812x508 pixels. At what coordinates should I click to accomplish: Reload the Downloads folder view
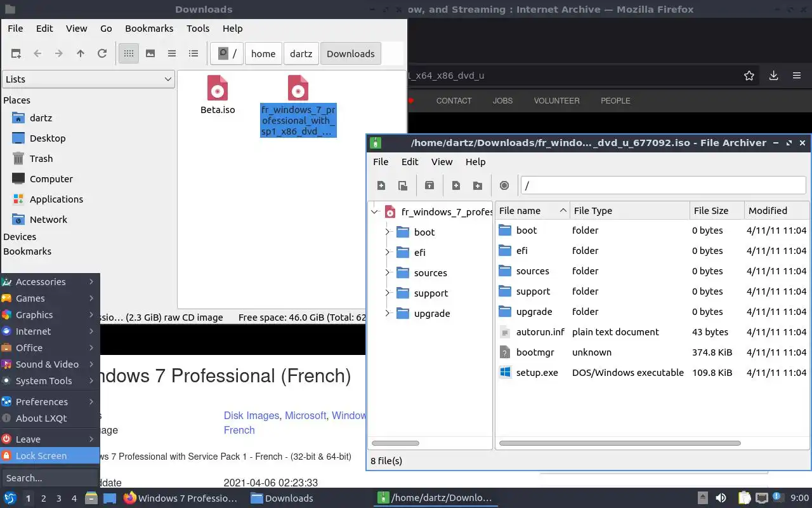pos(102,54)
